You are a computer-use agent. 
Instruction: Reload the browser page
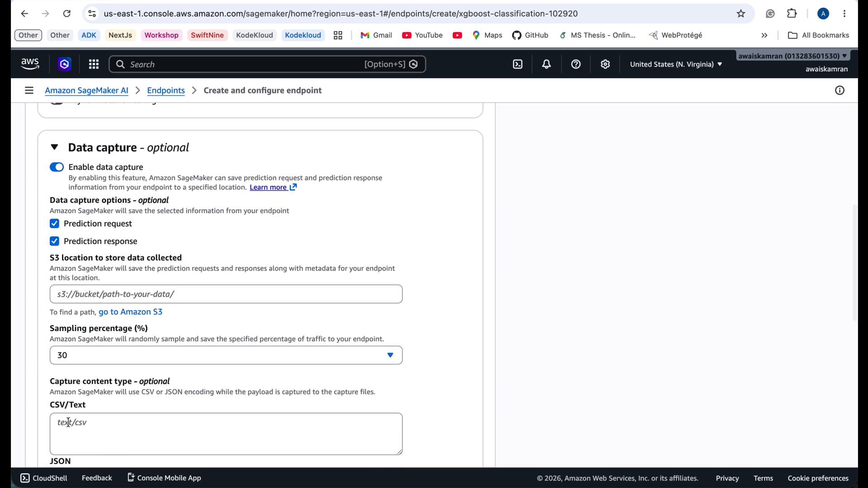coord(67,14)
